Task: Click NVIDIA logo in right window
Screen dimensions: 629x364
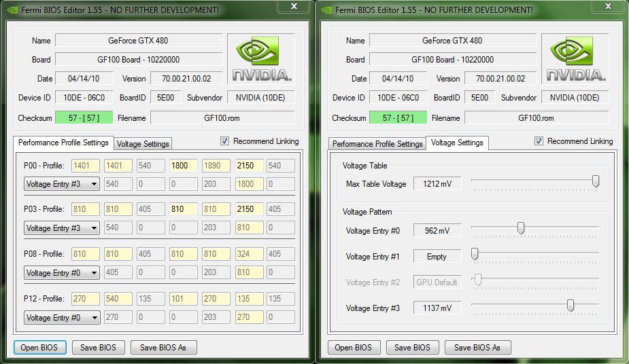Action: click(576, 59)
